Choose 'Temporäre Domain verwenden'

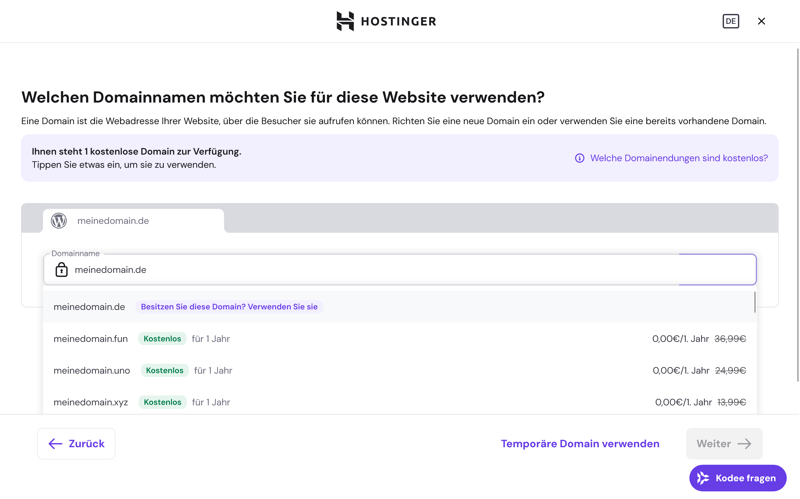tap(580, 444)
